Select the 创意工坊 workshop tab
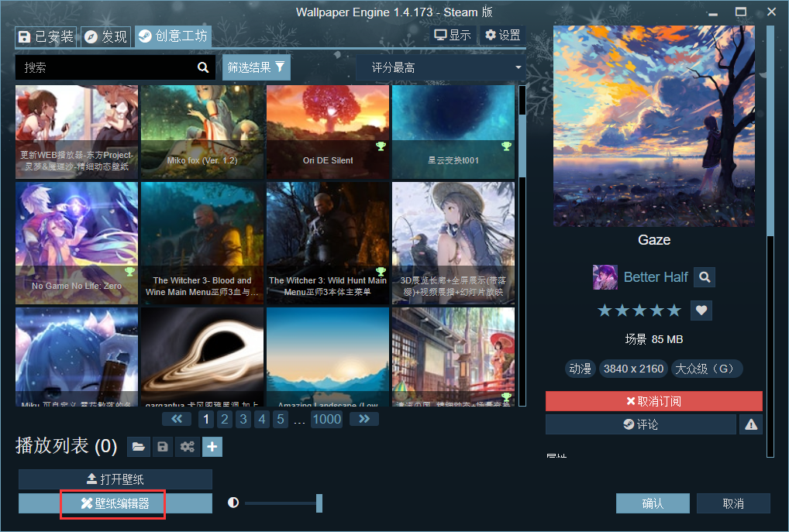This screenshot has height=532, width=789. pos(173,36)
